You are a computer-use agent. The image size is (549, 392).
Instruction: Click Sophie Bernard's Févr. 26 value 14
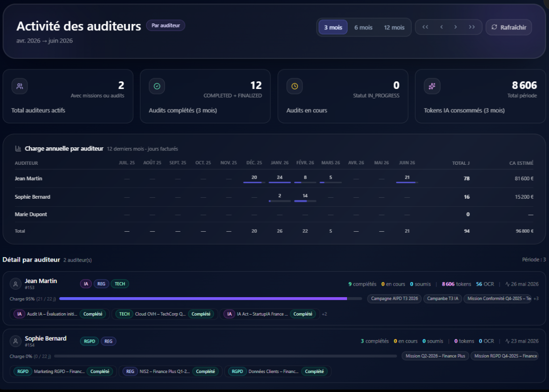305,196
